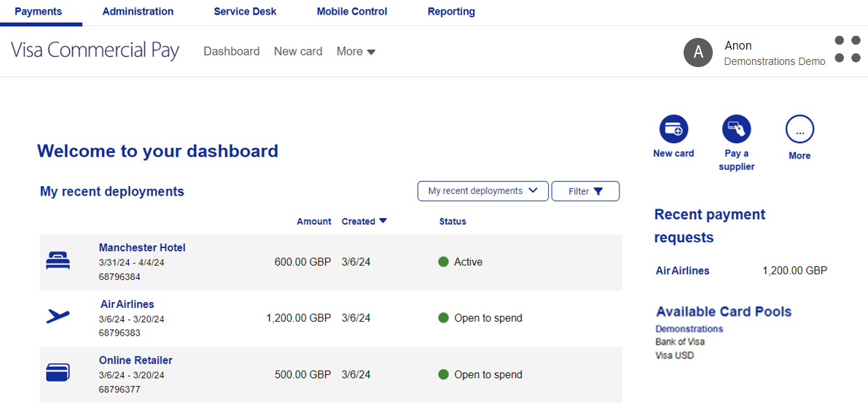This screenshot has width=868, height=410.
Task: Click the Visa Commercial Pay logo
Action: click(x=95, y=51)
